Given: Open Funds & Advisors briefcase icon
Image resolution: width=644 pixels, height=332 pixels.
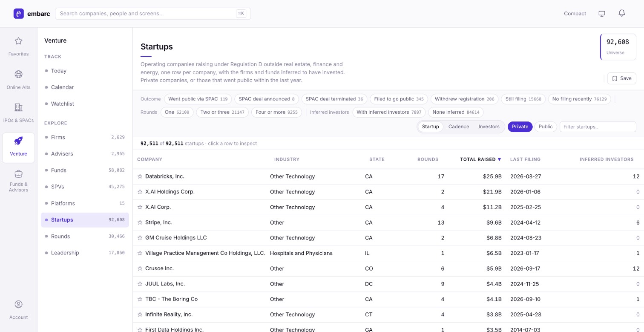Looking at the screenshot, I should coord(18,174).
